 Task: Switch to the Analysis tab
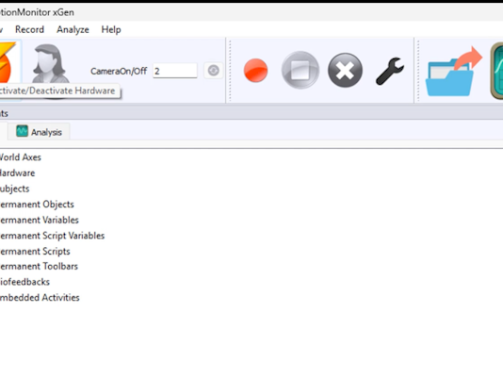pyautogui.click(x=39, y=132)
